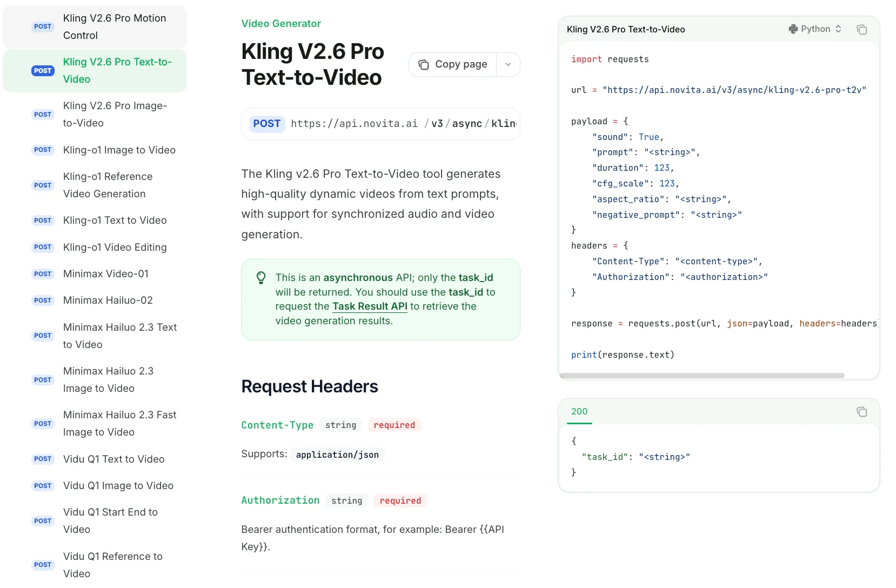The width and height of the screenshot is (896, 588).
Task: Copy the Python code sample icon
Action: click(861, 29)
